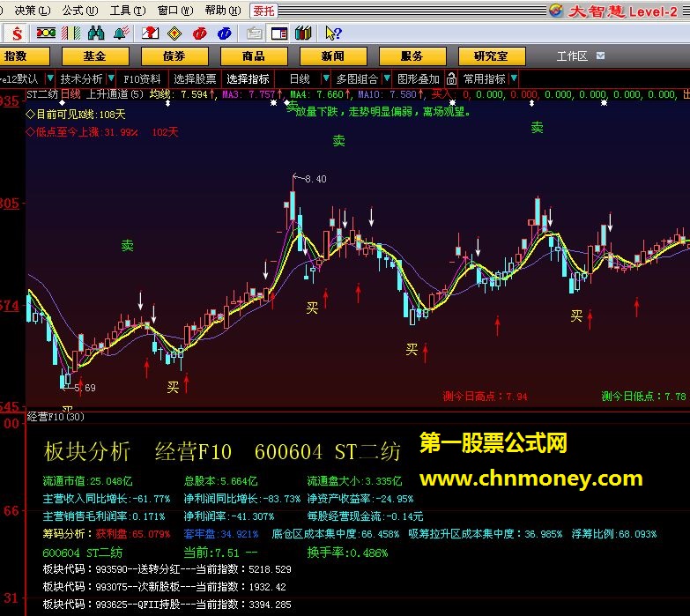This screenshot has width=690, height=616.
Task: Click the striped bars toolbar icon
Action: (70, 33)
